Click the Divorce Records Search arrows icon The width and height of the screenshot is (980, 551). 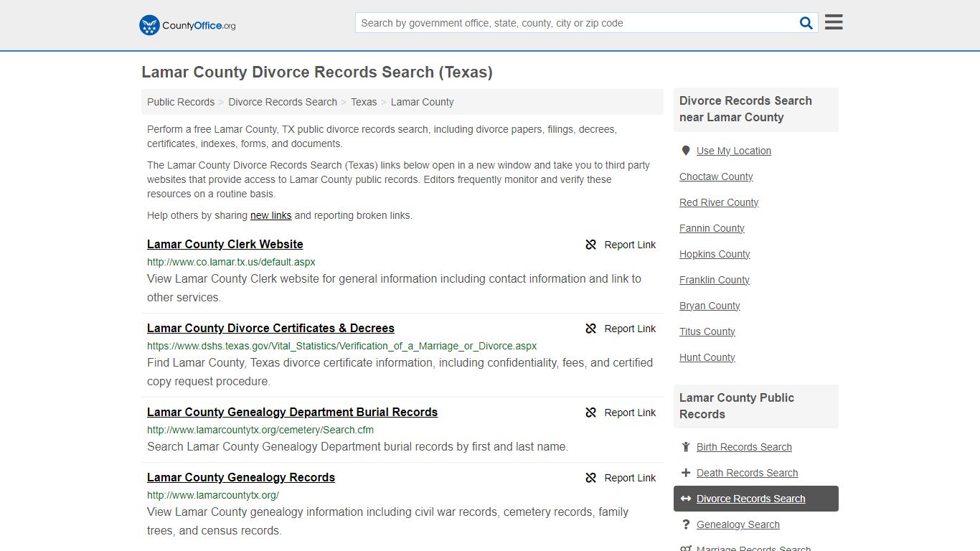tap(686, 498)
